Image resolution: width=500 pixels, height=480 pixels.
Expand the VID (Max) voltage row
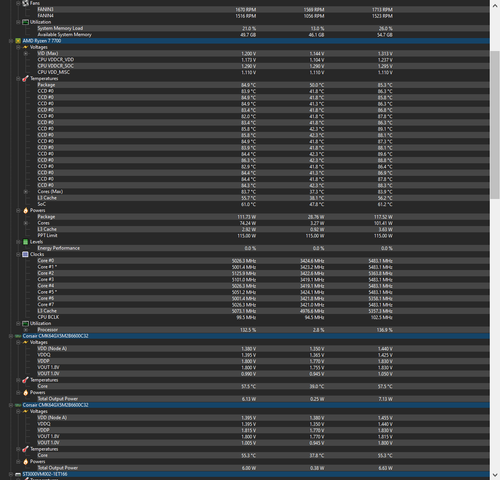25,54
